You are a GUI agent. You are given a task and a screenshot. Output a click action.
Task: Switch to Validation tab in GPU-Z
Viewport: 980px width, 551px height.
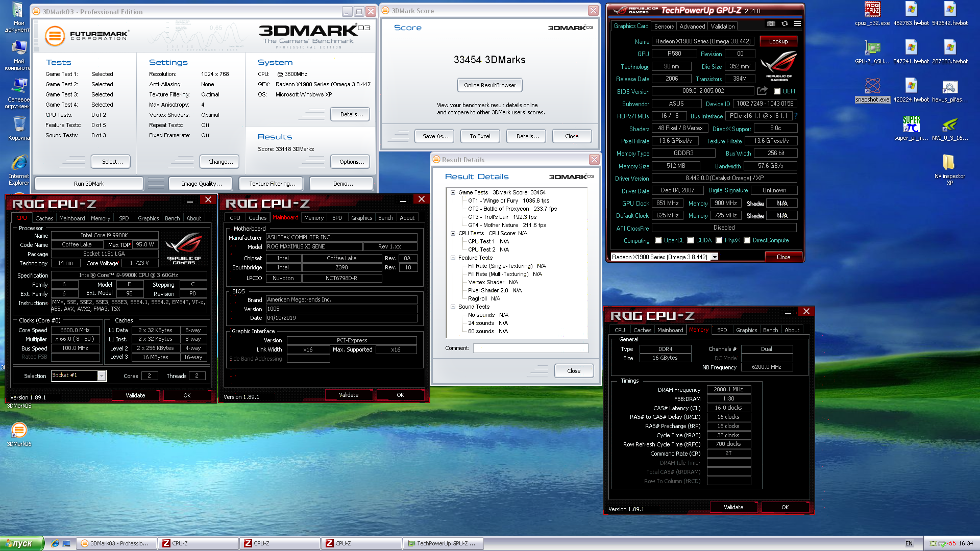click(723, 27)
